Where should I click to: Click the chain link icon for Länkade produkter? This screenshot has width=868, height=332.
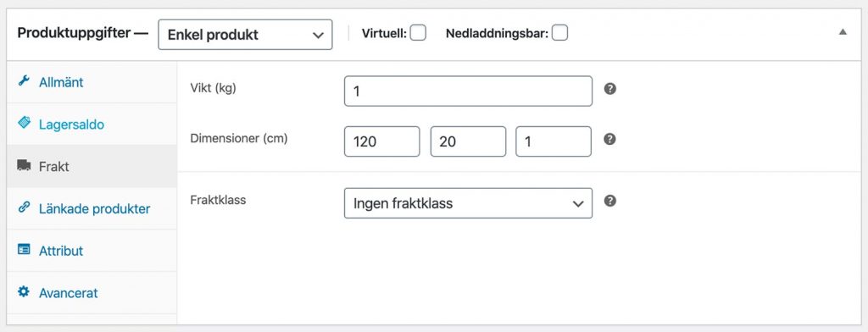23,207
